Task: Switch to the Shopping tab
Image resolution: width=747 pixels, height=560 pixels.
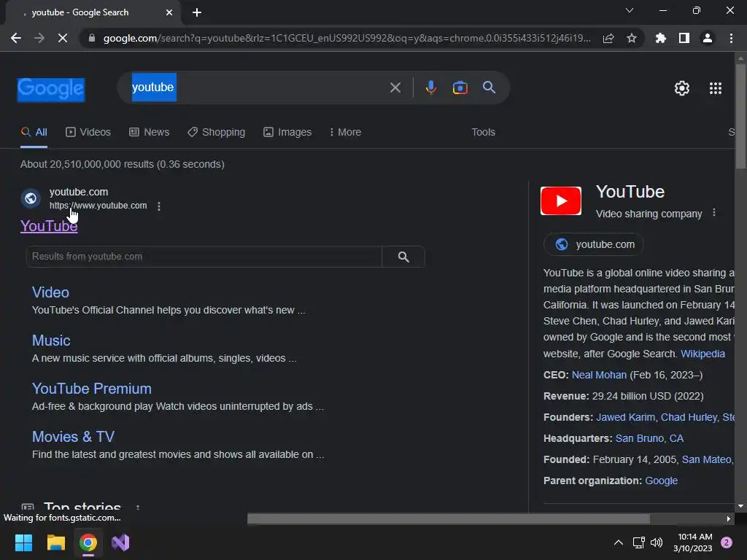Action: [216, 133]
